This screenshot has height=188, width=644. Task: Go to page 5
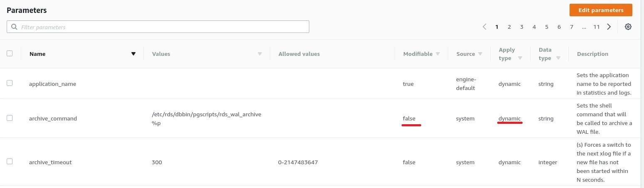tap(547, 27)
